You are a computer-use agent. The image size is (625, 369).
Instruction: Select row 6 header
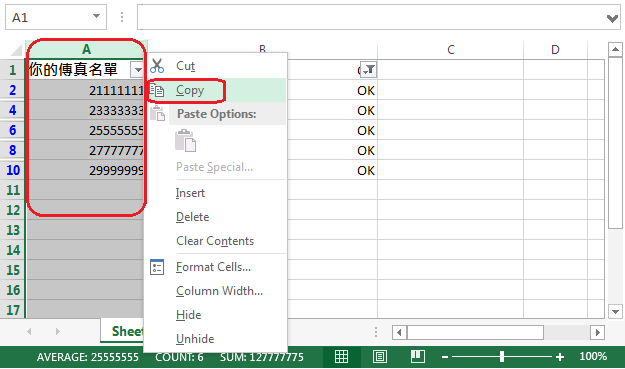coord(13,130)
